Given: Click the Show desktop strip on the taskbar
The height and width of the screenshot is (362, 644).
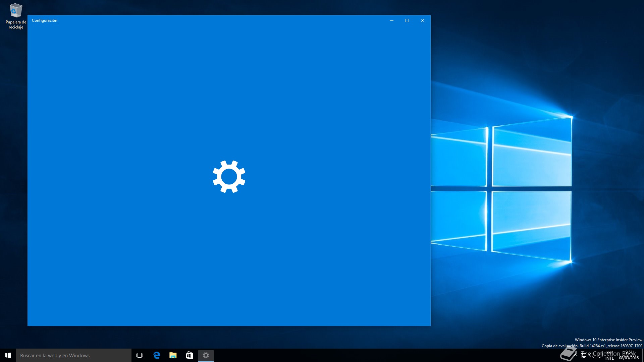Looking at the screenshot, I should [643, 355].
